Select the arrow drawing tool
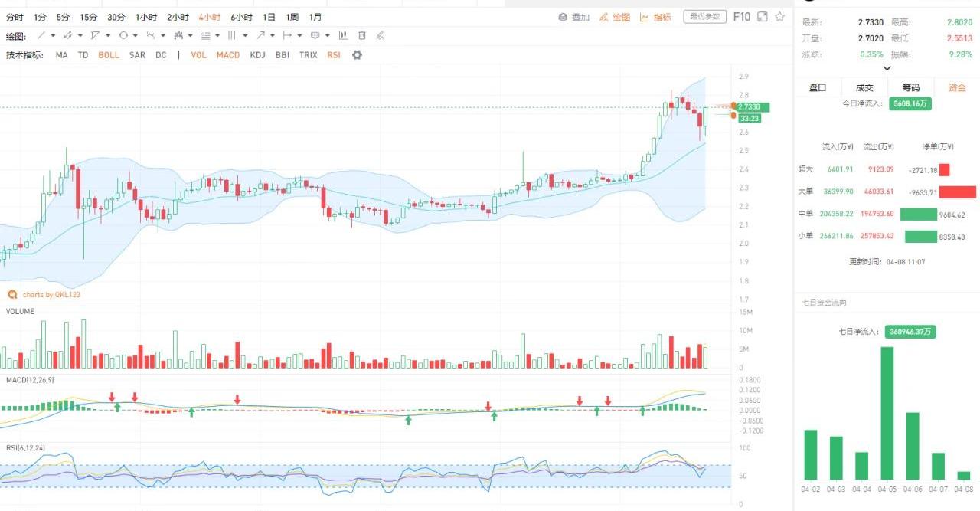Viewport: 980px width, 511px height. (x=261, y=35)
